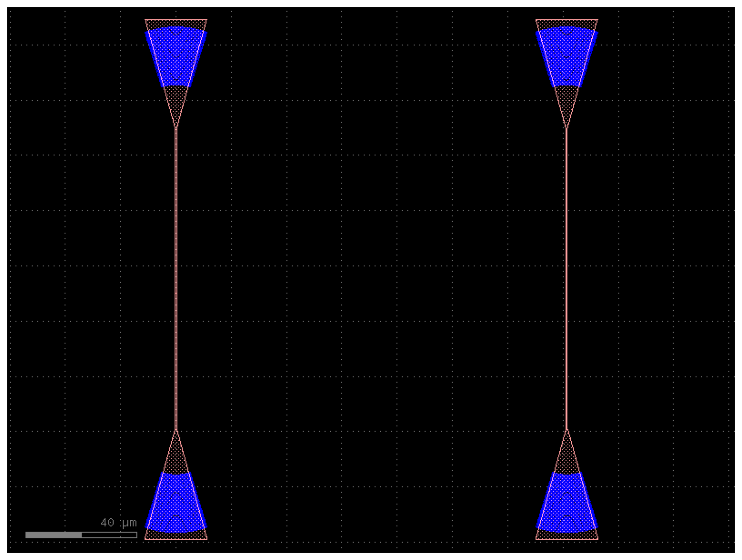The height and width of the screenshot is (560, 742).
Task: Click hatched strip beneath bottom-right blue region
Action: [567, 536]
